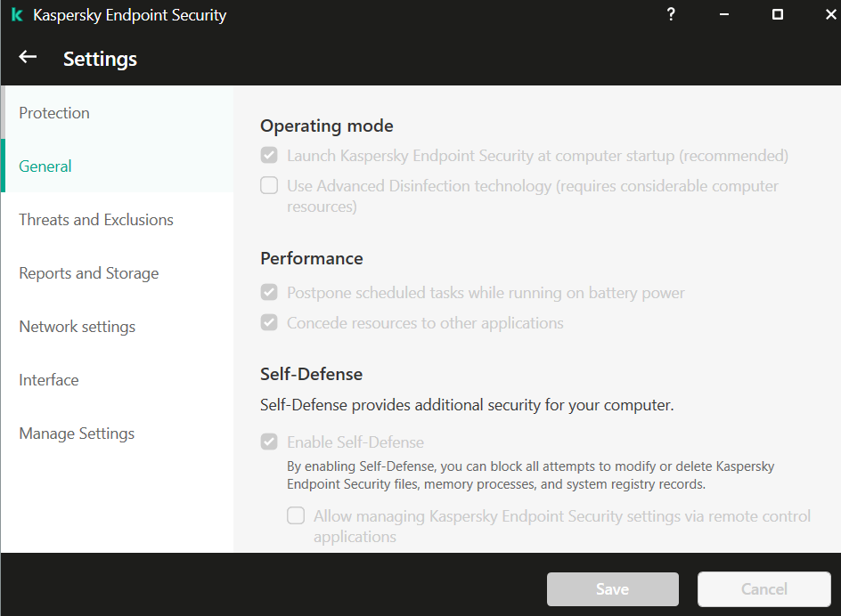Click the back arrow next to Settings
841x616 pixels.
(x=28, y=58)
